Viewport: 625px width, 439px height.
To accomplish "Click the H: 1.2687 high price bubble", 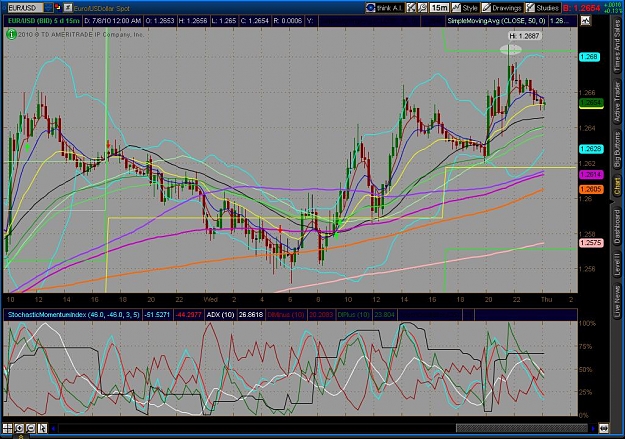I will point(525,36).
